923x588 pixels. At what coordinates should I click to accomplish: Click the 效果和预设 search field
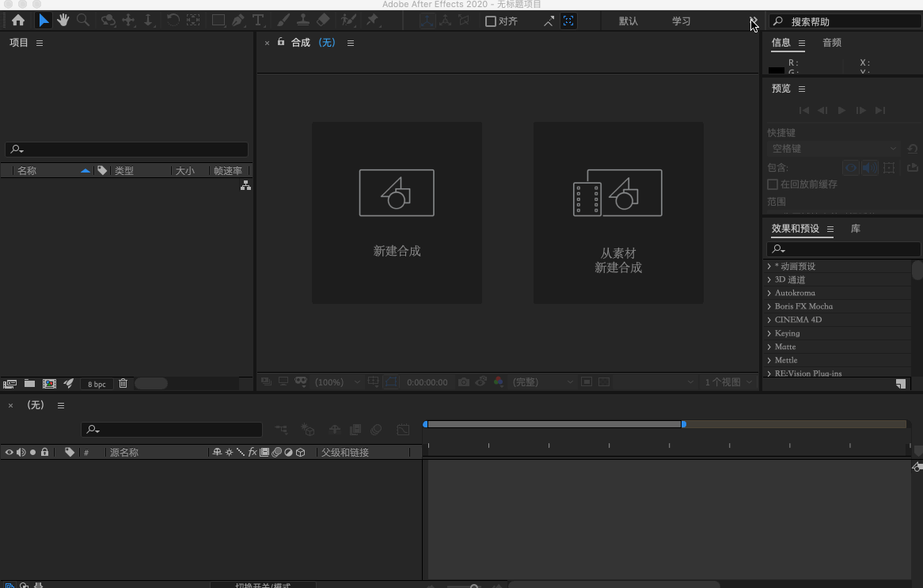pyautogui.click(x=843, y=249)
